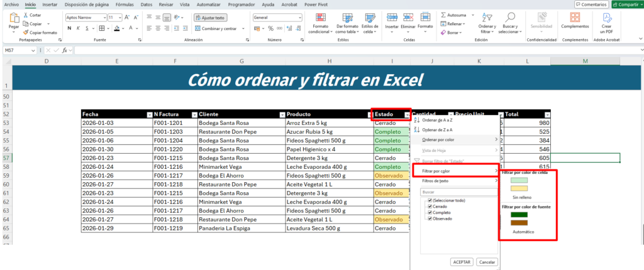
Task: Select cell Bodega El Ahorro in row 59
Action: [x=241, y=176]
